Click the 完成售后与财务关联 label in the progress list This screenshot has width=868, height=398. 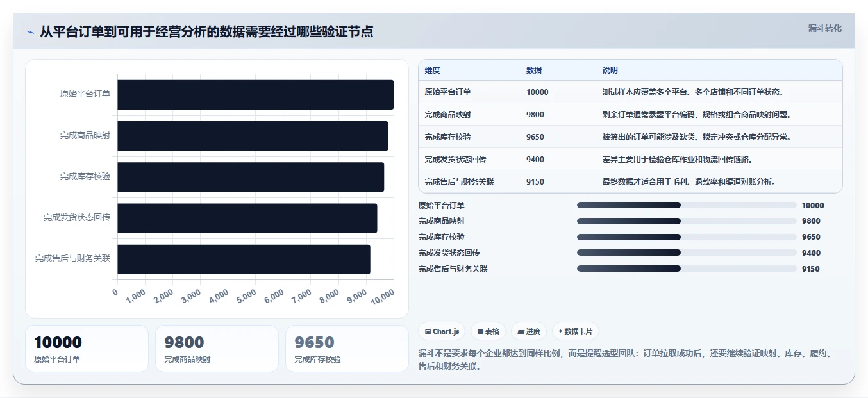click(453, 269)
